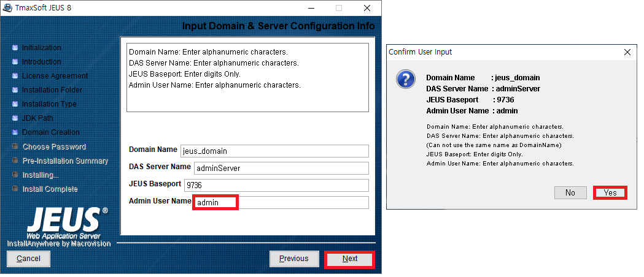Image resolution: width=644 pixels, height=277 pixels.
Task: Click the Installation Folder step bullet
Action: coord(15,90)
